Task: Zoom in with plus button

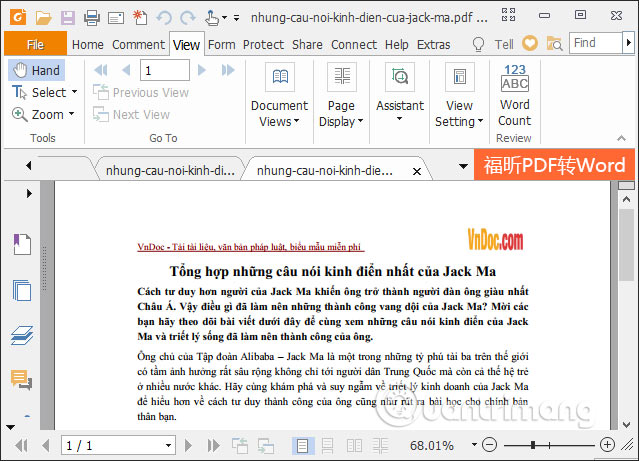Action: click(607, 445)
